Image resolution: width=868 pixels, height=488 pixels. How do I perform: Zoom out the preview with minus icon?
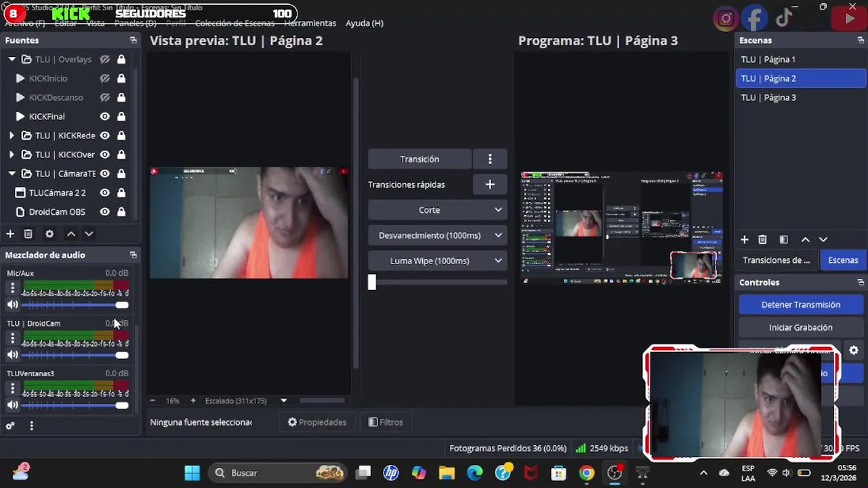click(x=153, y=401)
